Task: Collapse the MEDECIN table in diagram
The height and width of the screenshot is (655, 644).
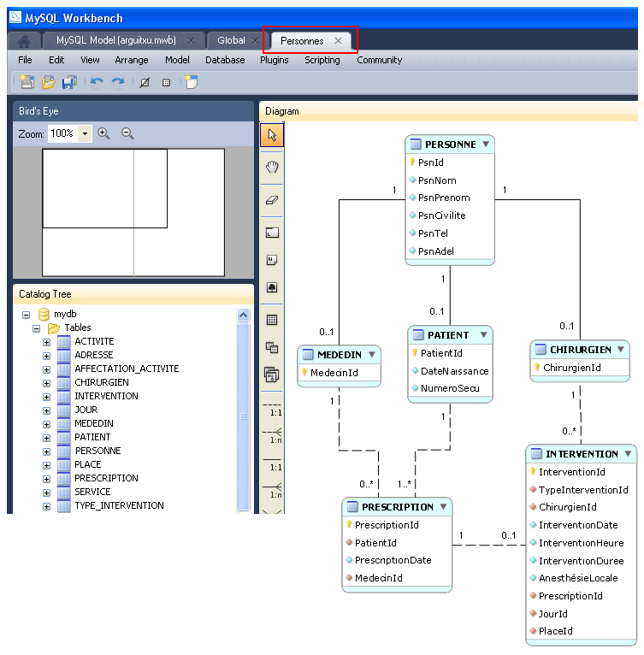Action: pos(372,354)
